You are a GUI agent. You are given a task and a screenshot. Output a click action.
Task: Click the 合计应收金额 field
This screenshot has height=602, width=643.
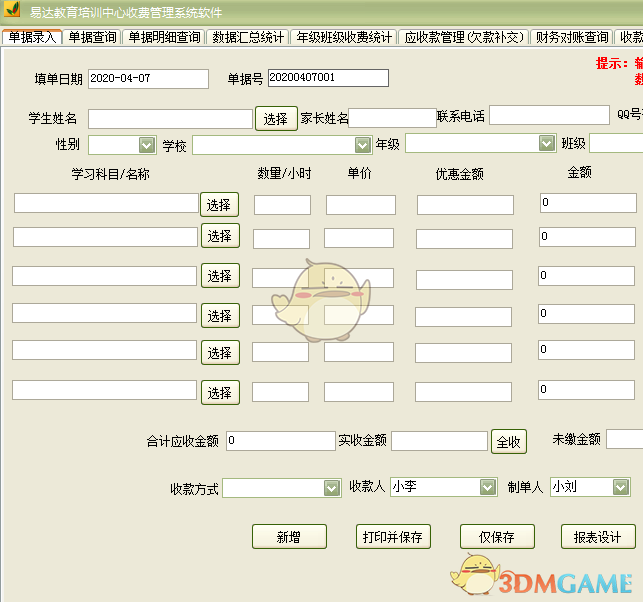coord(281,441)
